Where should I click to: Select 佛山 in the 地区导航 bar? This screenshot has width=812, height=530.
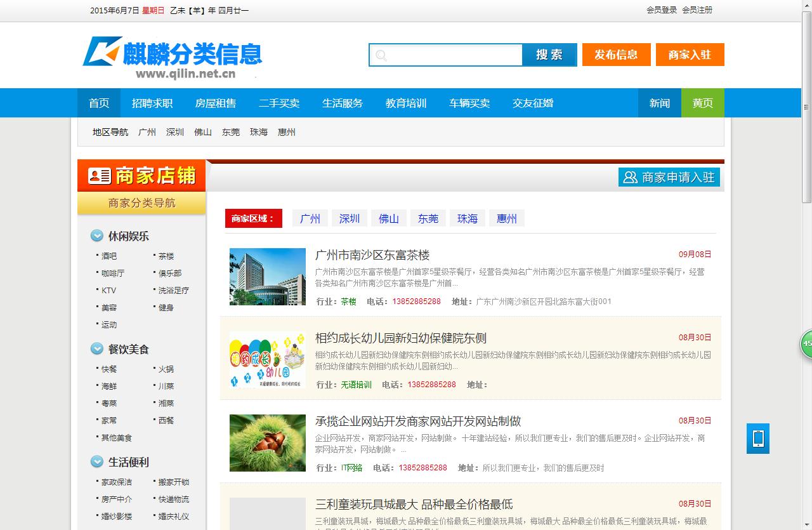203,132
